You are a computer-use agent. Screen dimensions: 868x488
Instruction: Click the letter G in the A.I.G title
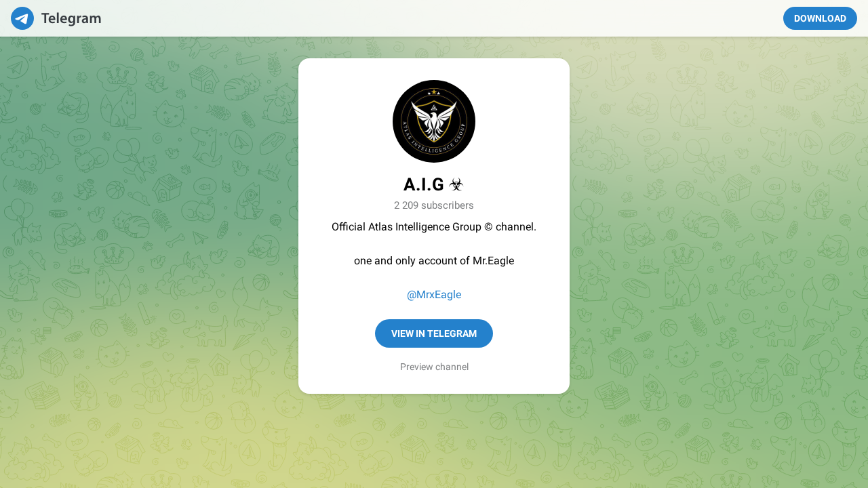click(437, 184)
